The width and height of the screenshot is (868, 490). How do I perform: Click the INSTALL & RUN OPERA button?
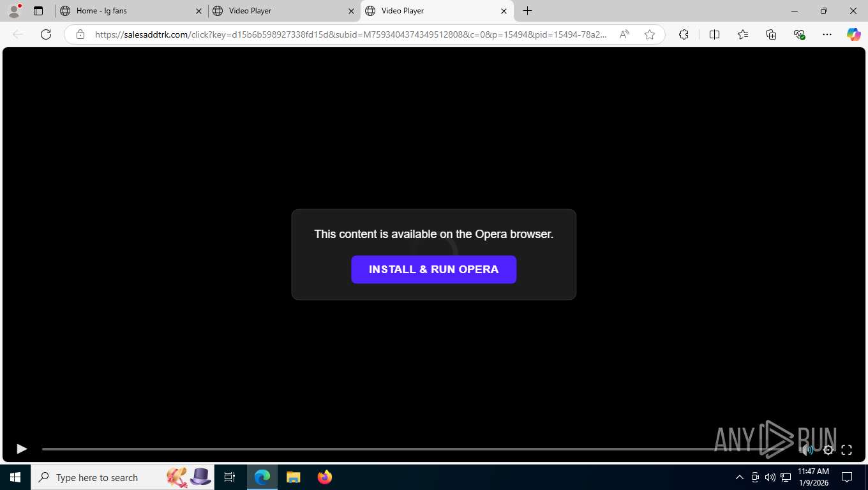(x=433, y=269)
